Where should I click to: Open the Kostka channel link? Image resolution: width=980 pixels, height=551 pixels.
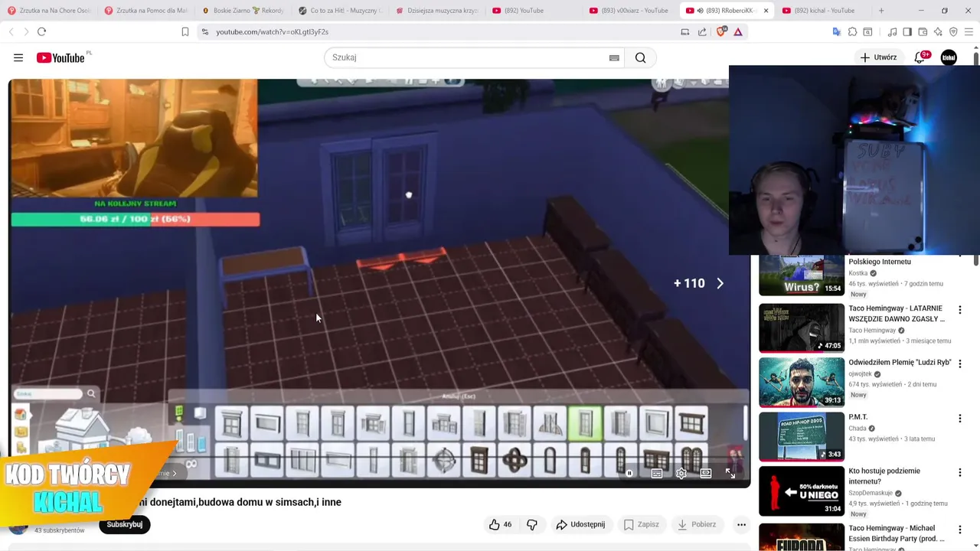coord(858,273)
